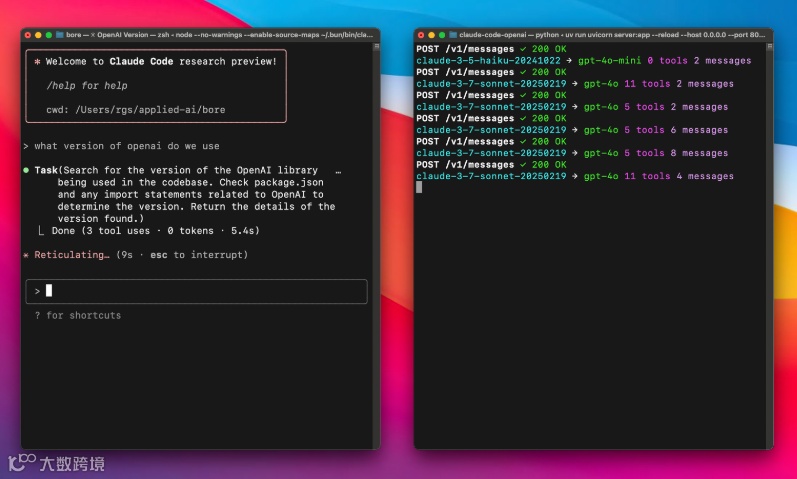This screenshot has height=479, width=797.
Task: Click the "Welcome to Claude Code research preview!" text
Action: 161,62
